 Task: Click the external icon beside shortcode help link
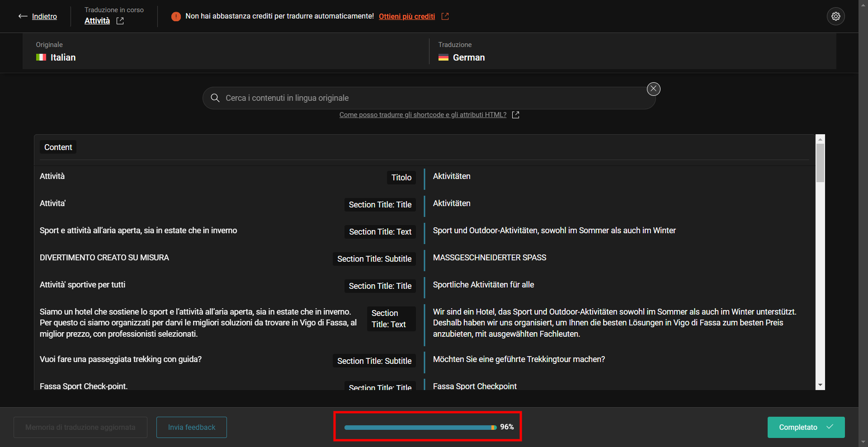click(x=515, y=115)
